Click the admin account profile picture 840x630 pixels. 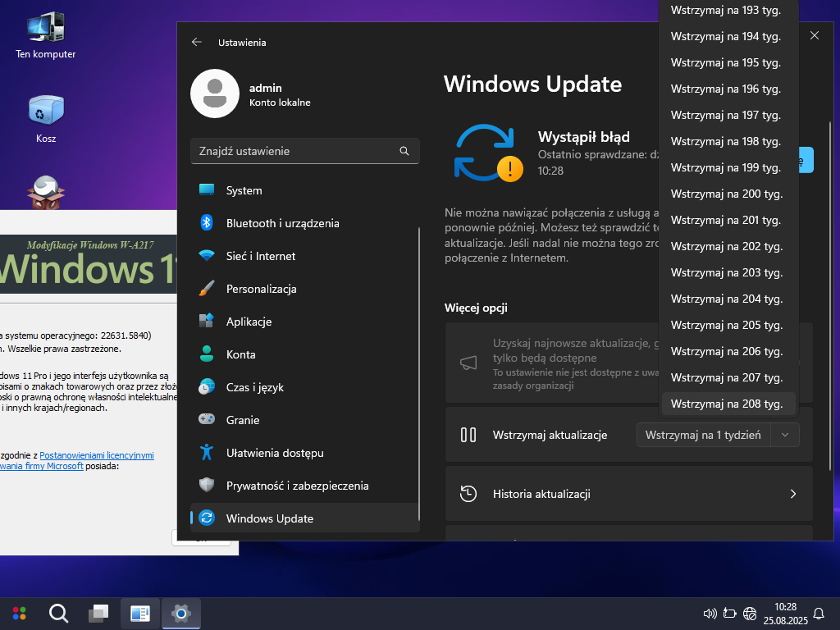click(214, 94)
